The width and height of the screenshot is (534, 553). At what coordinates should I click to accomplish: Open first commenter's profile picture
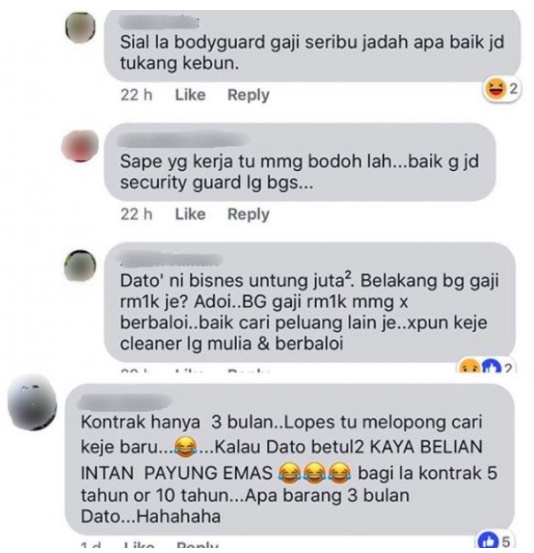point(81,27)
